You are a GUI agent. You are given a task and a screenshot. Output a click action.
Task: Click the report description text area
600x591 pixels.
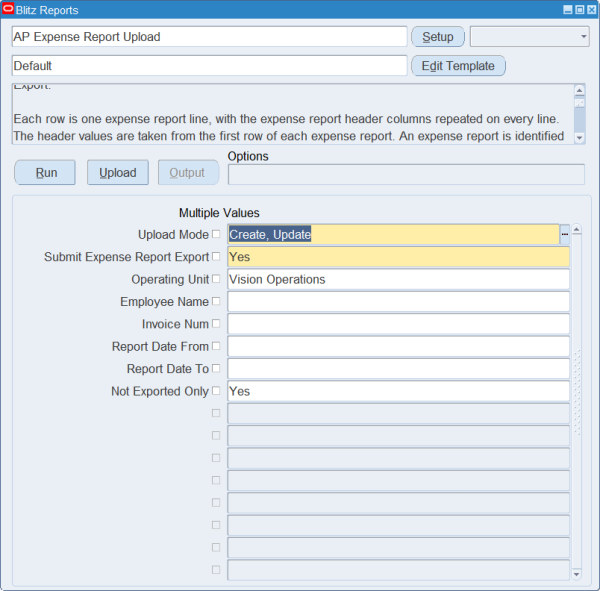click(x=293, y=114)
